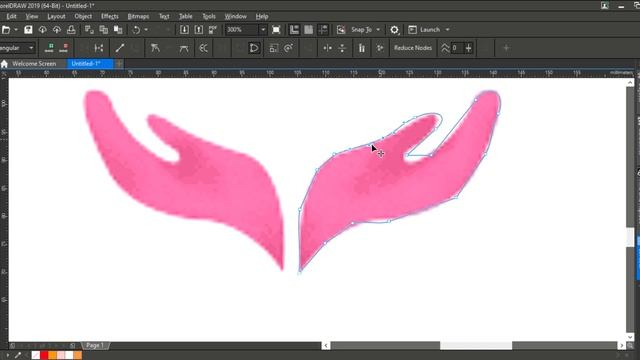Open the zoom level dropdown arrow
Screen dimensions: 640x360
pos(263,30)
